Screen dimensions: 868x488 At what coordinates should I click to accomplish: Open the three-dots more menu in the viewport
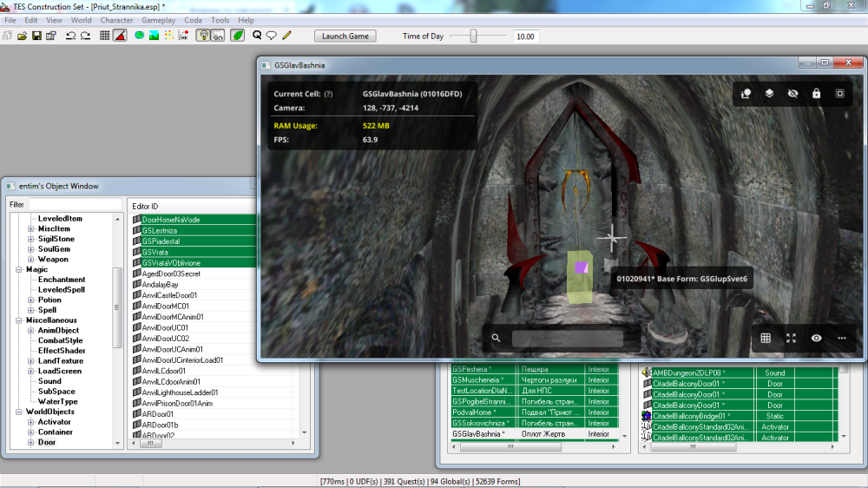tap(842, 338)
